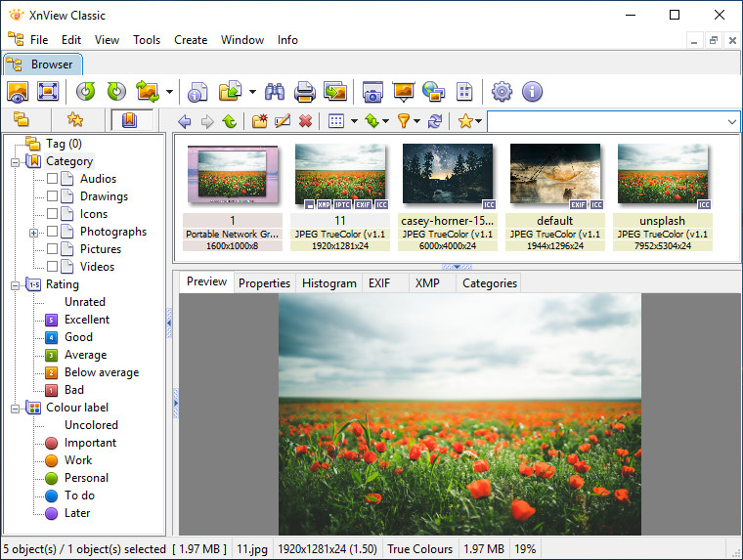Start the Slideshow icon
The width and height of the screenshot is (743, 560).
coord(403,92)
